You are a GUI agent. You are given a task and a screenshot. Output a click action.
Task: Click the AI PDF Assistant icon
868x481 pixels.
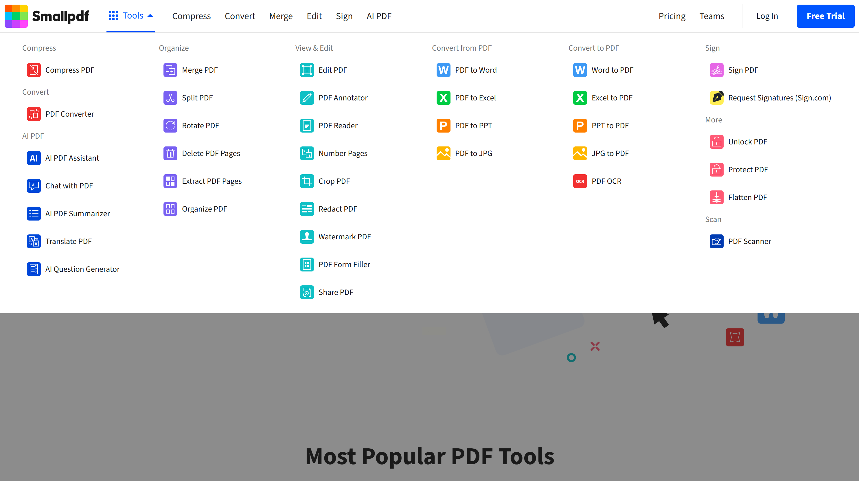34,158
